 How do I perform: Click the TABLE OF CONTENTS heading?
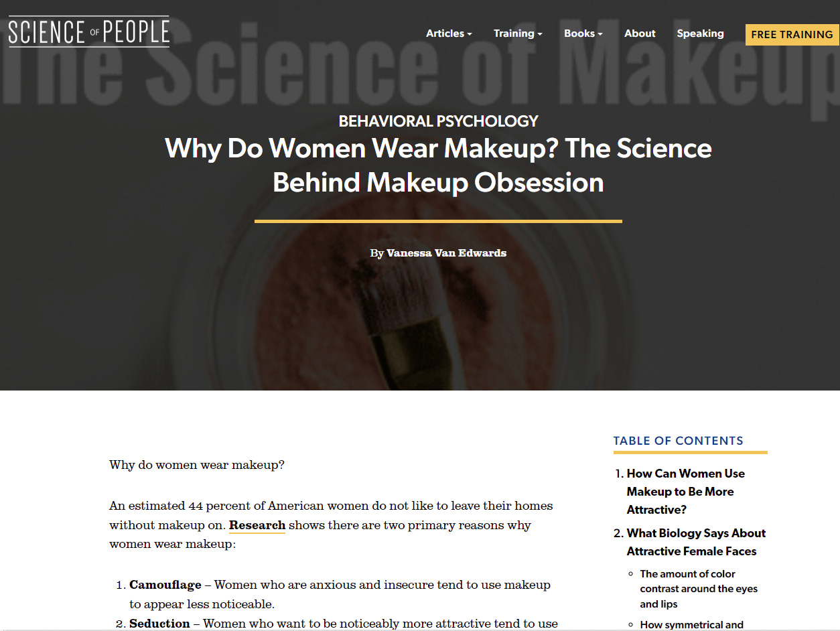(678, 441)
